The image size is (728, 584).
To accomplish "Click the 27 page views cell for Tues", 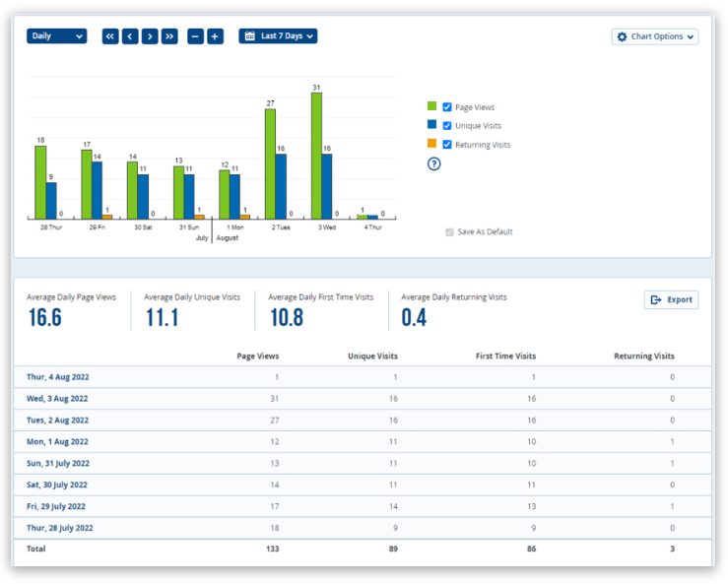I will coord(275,421).
